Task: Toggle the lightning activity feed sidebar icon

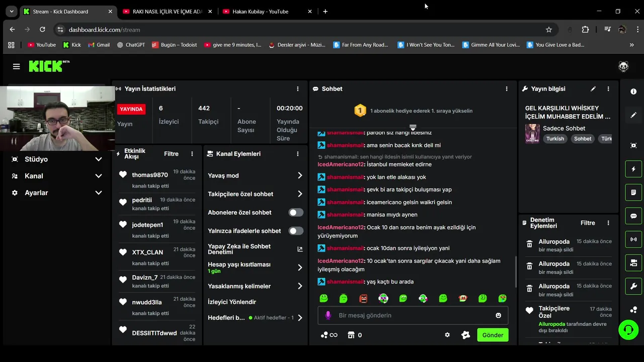Action: (x=633, y=169)
